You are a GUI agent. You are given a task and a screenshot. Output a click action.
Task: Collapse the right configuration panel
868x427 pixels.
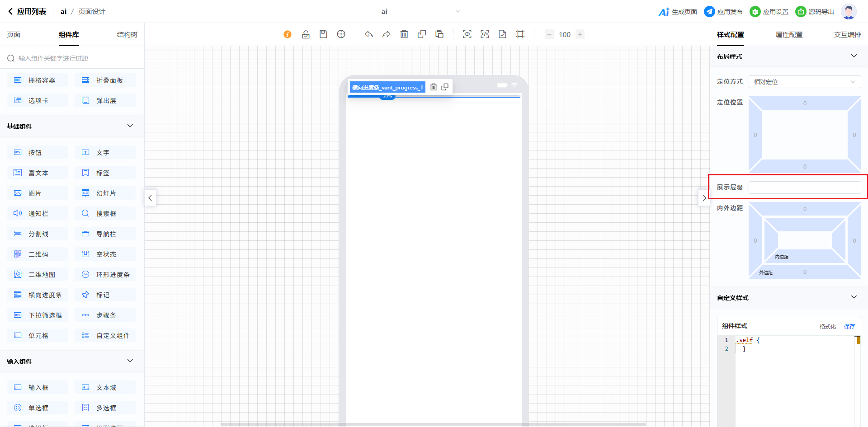704,198
